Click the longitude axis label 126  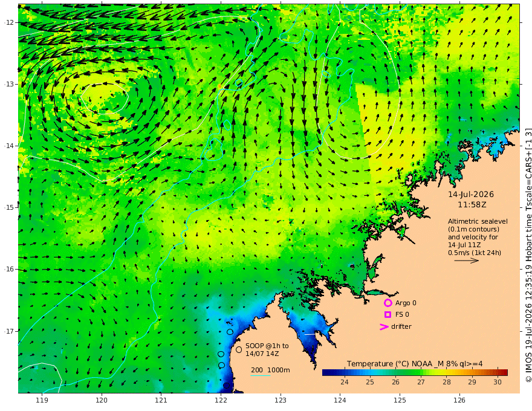[459, 400]
